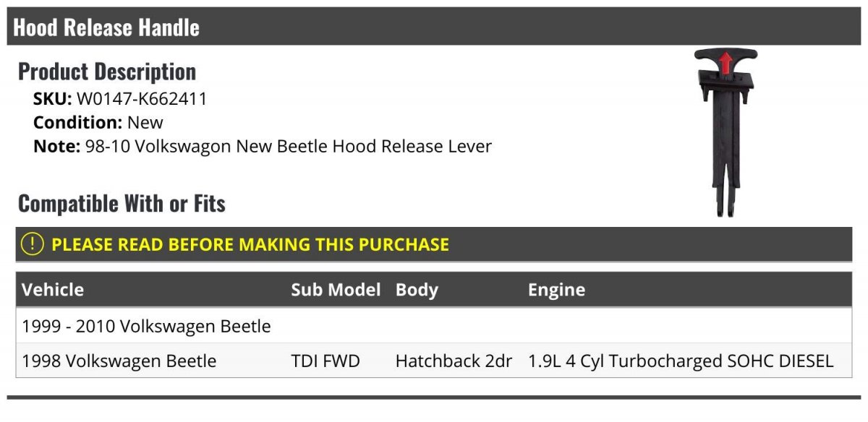The image size is (868, 422).
Task: Click the Product Description heading
Action: [107, 72]
